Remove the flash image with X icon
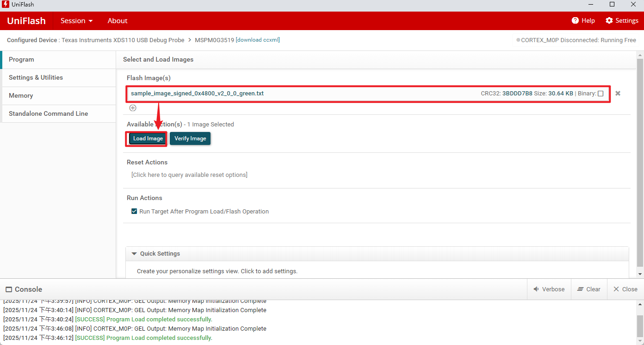644x345 pixels. click(618, 94)
